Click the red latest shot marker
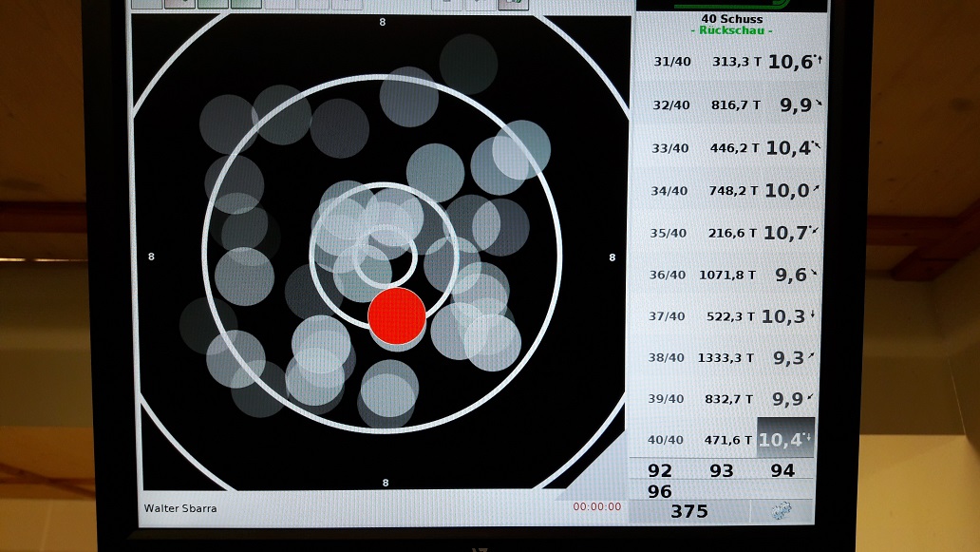980x552 pixels. click(396, 316)
